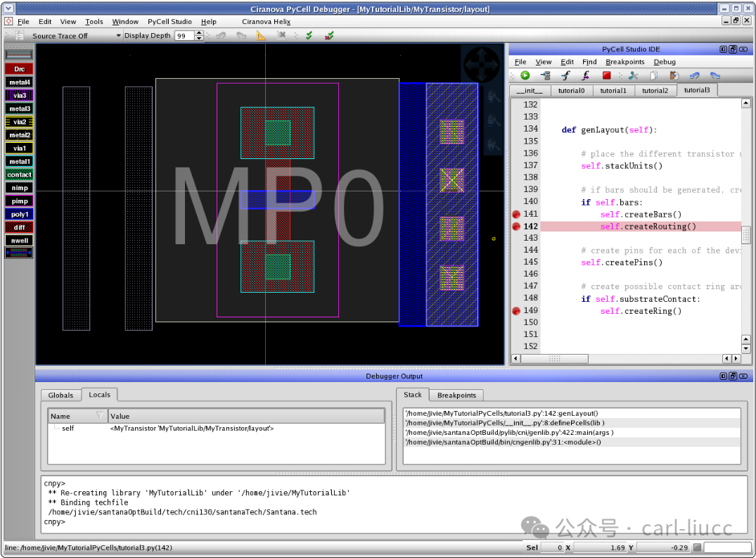Click the layer palette header icon
The width and height of the screenshot is (756, 558).
click(x=19, y=54)
